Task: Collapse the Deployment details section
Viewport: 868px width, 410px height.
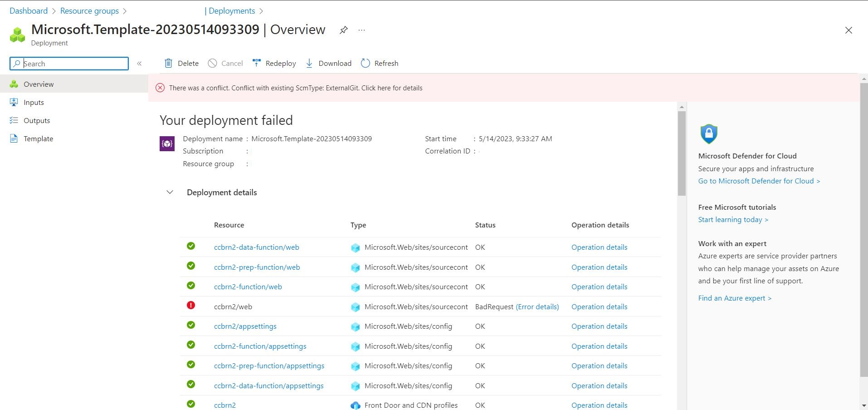Action: pyautogui.click(x=170, y=192)
